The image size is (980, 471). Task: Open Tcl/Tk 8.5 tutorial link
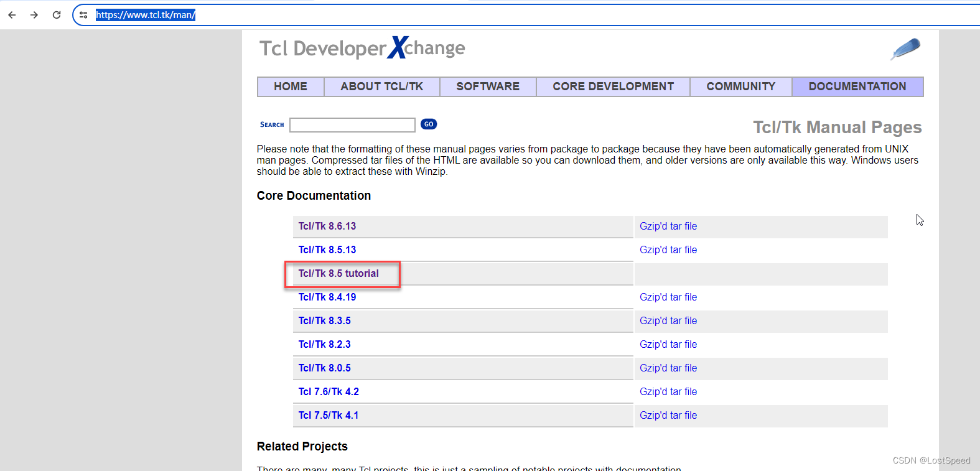point(338,274)
